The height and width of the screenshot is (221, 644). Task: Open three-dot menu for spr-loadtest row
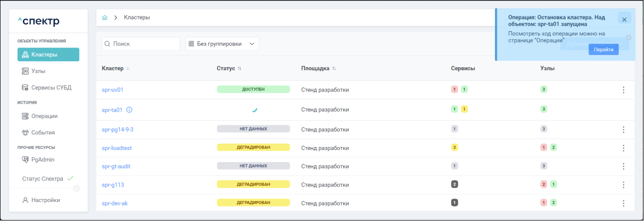(x=623, y=148)
